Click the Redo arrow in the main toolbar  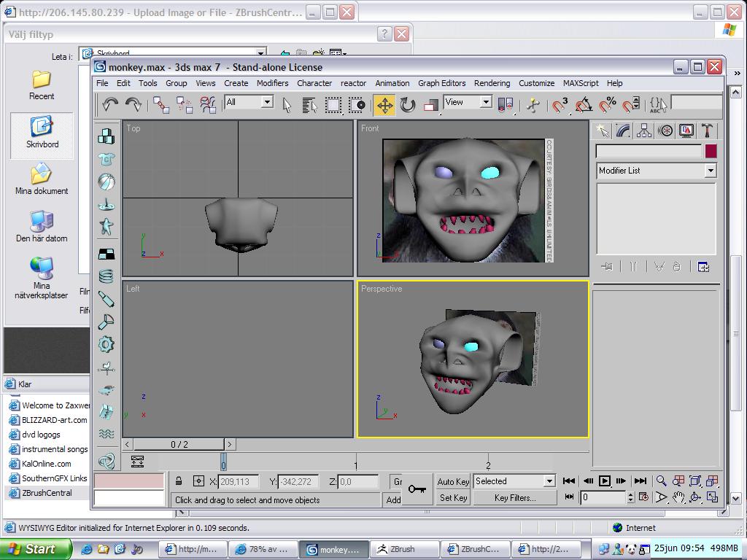(x=133, y=104)
